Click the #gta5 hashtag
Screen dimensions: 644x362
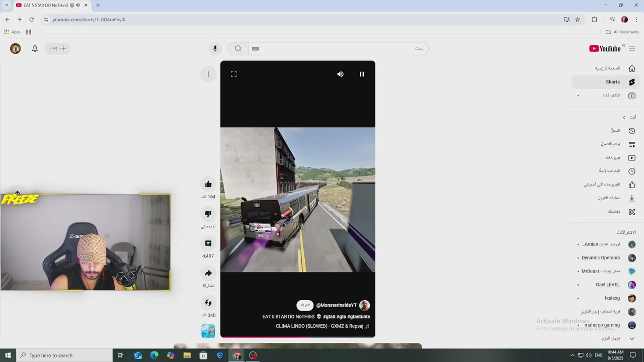pos(330,317)
